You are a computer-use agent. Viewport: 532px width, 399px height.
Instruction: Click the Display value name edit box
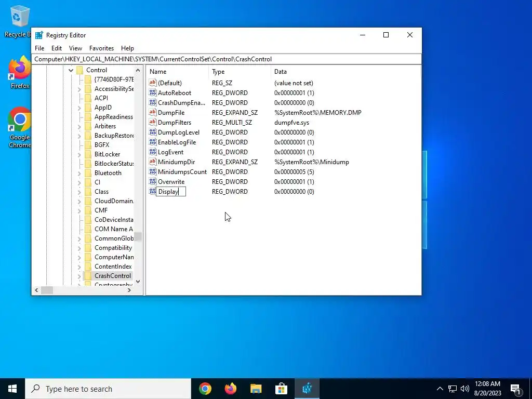pos(171,192)
